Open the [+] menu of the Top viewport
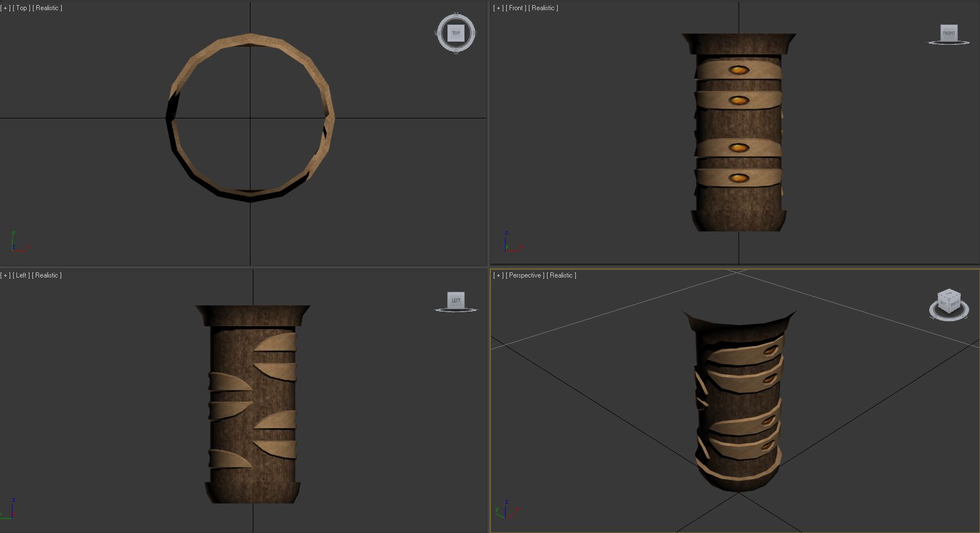Viewport: 980px width, 533px height. [6, 8]
